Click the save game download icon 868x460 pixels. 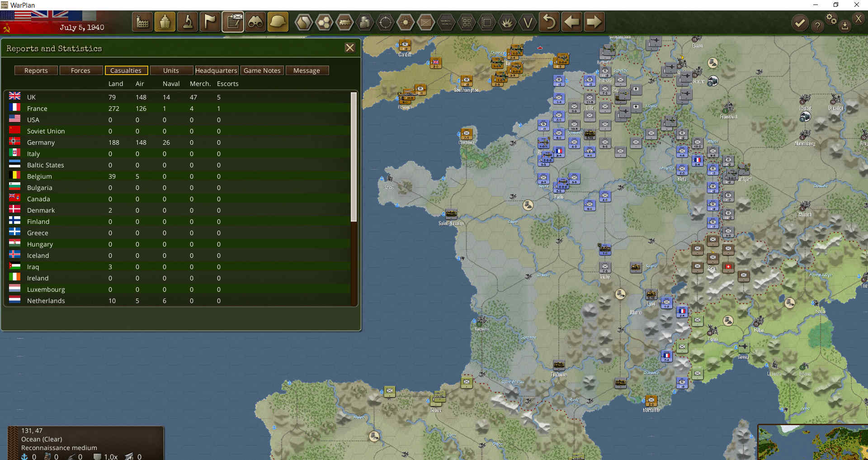(x=844, y=26)
